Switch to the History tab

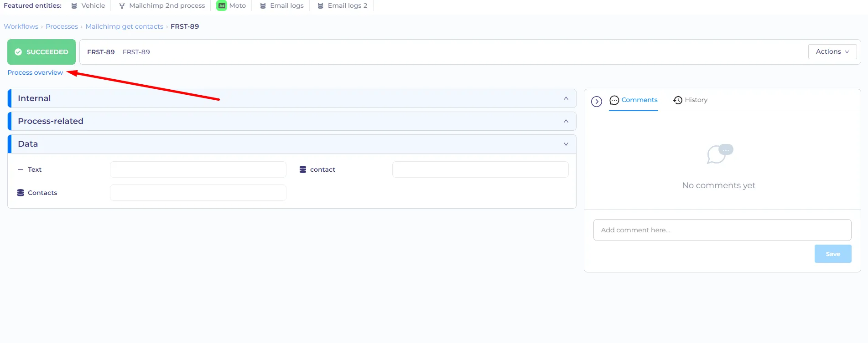tap(691, 100)
